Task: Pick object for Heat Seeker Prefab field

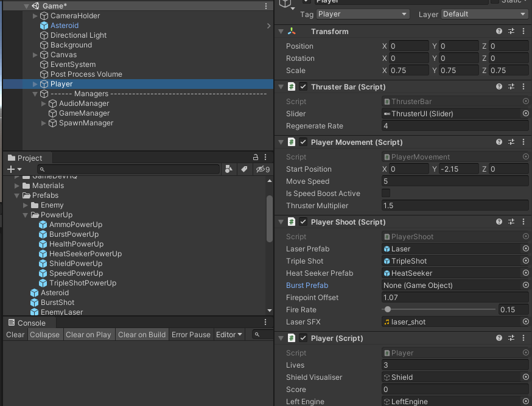Action: click(525, 273)
